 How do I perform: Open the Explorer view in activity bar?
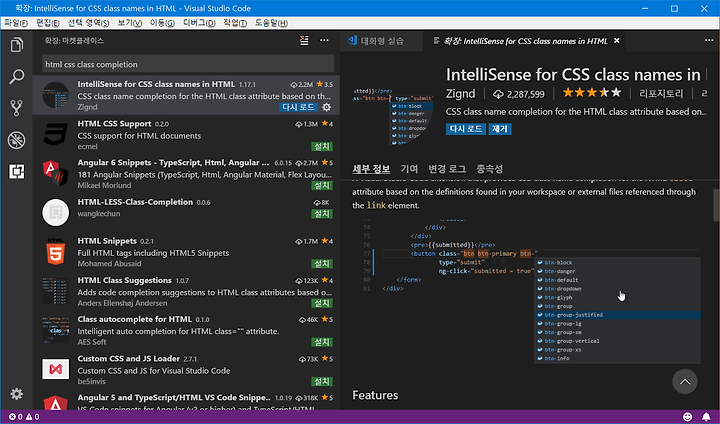point(17,45)
